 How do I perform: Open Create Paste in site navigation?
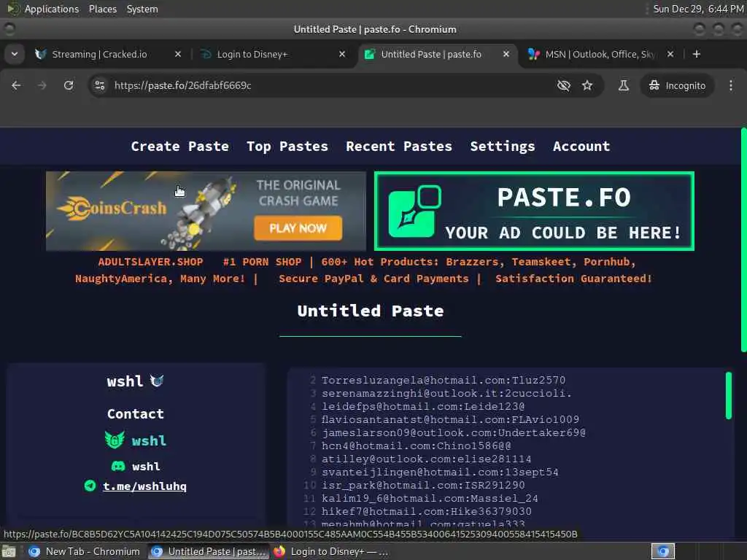[x=180, y=146]
